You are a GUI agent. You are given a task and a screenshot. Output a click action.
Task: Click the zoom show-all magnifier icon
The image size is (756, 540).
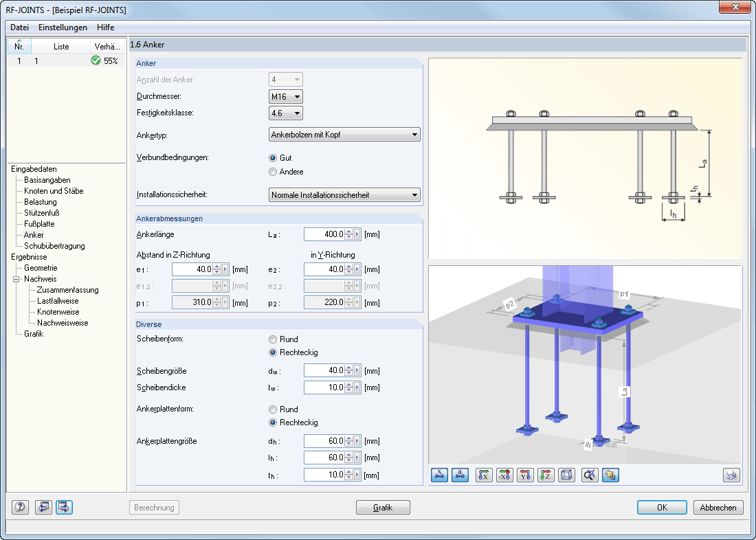tap(590, 475)
